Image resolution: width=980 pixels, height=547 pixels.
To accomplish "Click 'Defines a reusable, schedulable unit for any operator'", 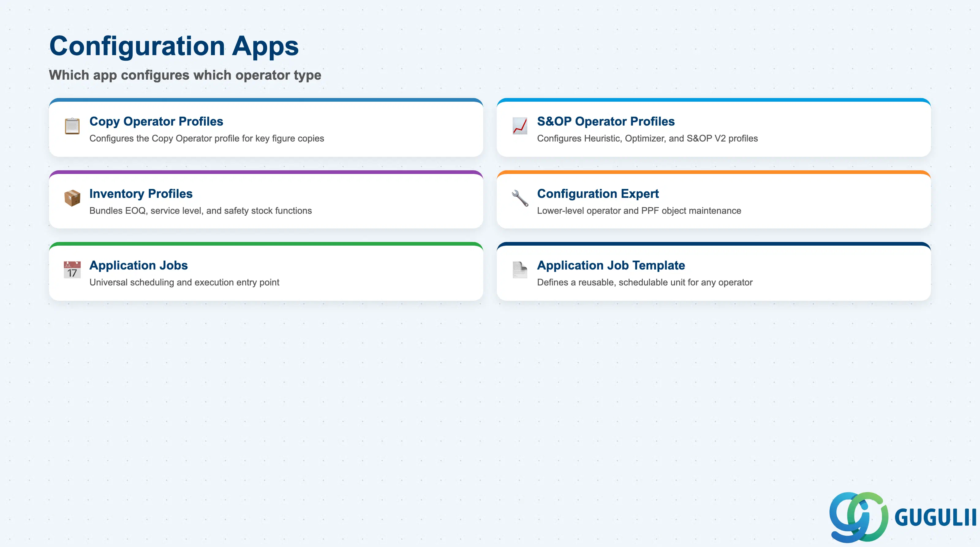I will pyautogui.click(x=644, y=282).
